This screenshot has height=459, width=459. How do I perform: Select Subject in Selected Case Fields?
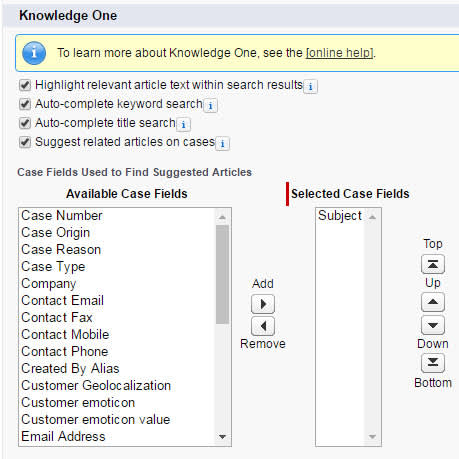point(341,216)
